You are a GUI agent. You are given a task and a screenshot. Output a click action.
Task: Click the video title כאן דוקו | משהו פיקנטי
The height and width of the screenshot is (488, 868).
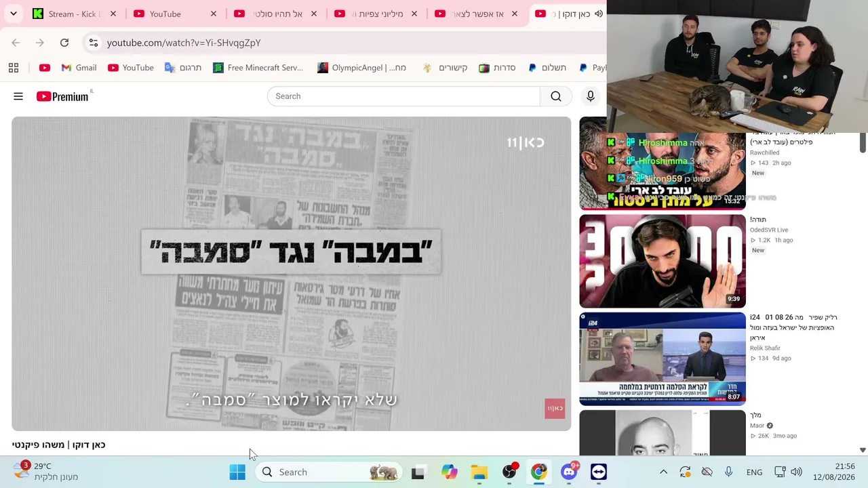pos(58,445)
